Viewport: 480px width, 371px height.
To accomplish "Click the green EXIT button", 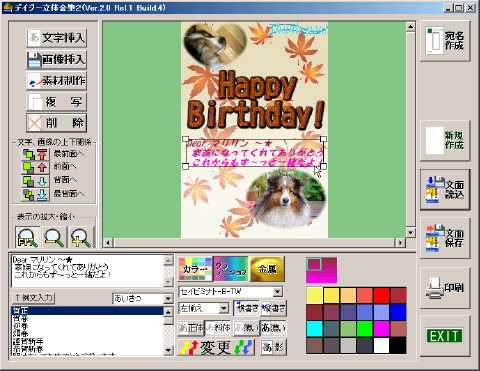I will tap(445, 336).
